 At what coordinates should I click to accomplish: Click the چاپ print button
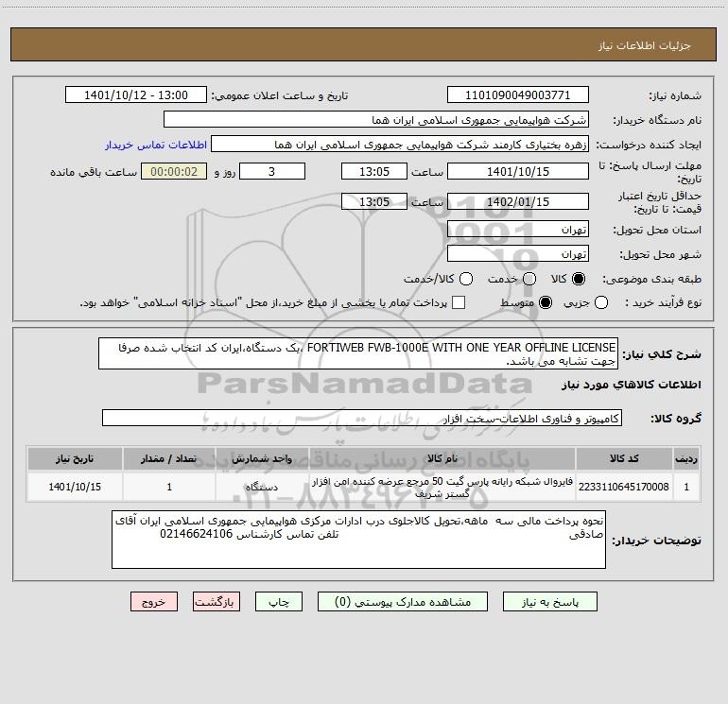pos(279,602)
